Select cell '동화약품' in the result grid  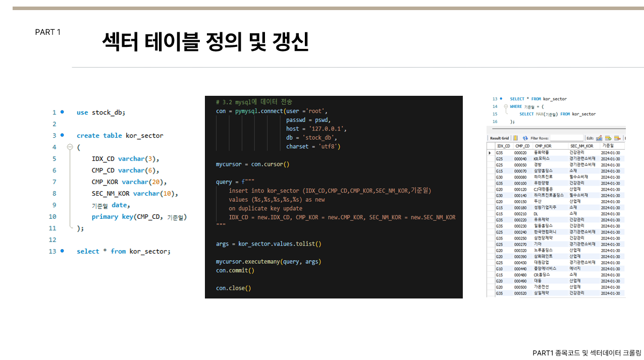(x=542, y=152)
